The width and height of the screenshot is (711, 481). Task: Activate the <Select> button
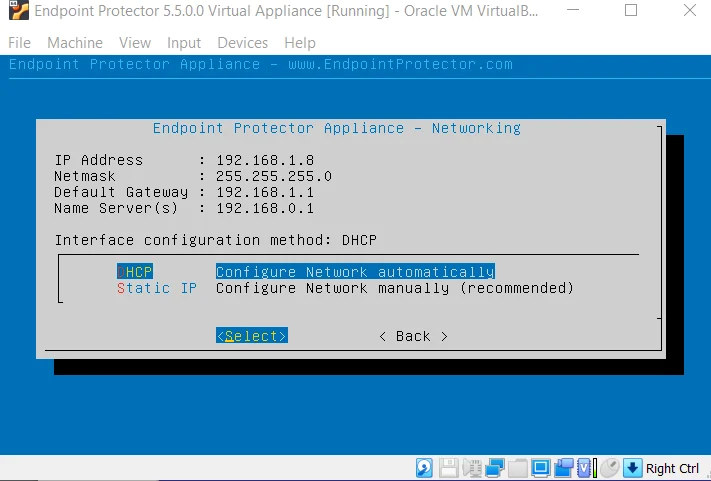click(x=252, y=336)
